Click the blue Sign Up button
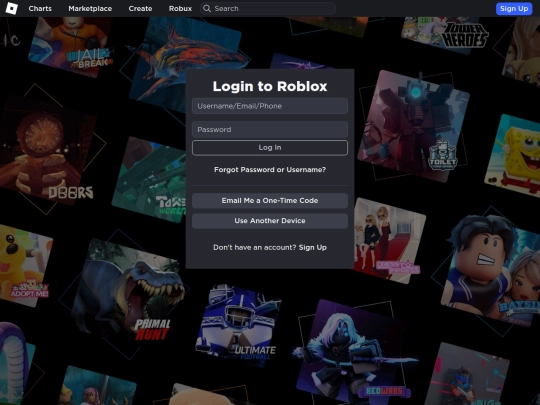This screenshot has width=540, height=405. 514,9
